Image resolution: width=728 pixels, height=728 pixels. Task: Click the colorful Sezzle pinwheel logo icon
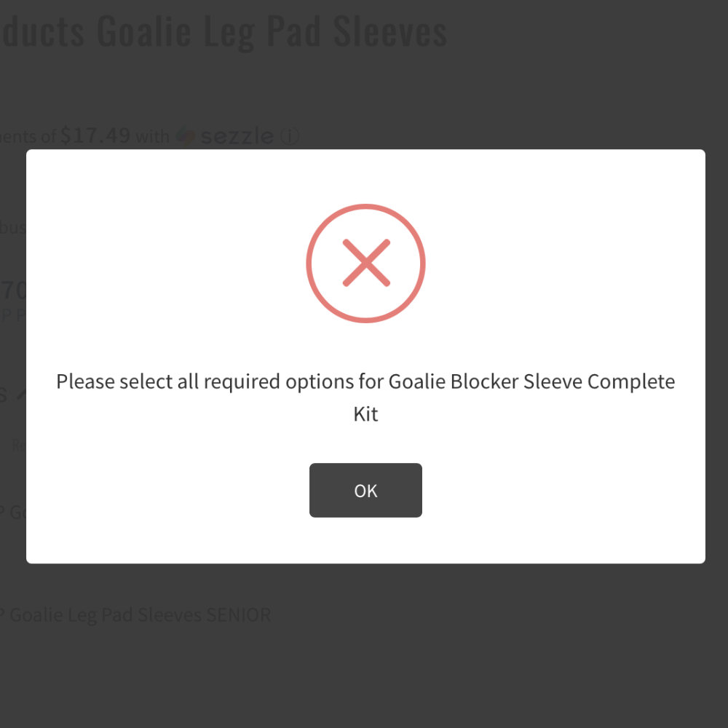click(186, 136)
